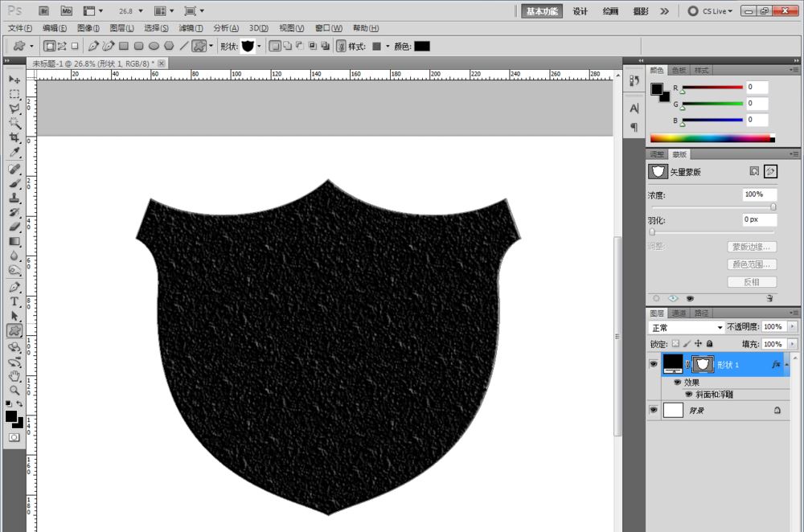The height and width of the screenshot is (532, 804).
Task: Open the 窗口(W) menu
Action: pos(329,27)
